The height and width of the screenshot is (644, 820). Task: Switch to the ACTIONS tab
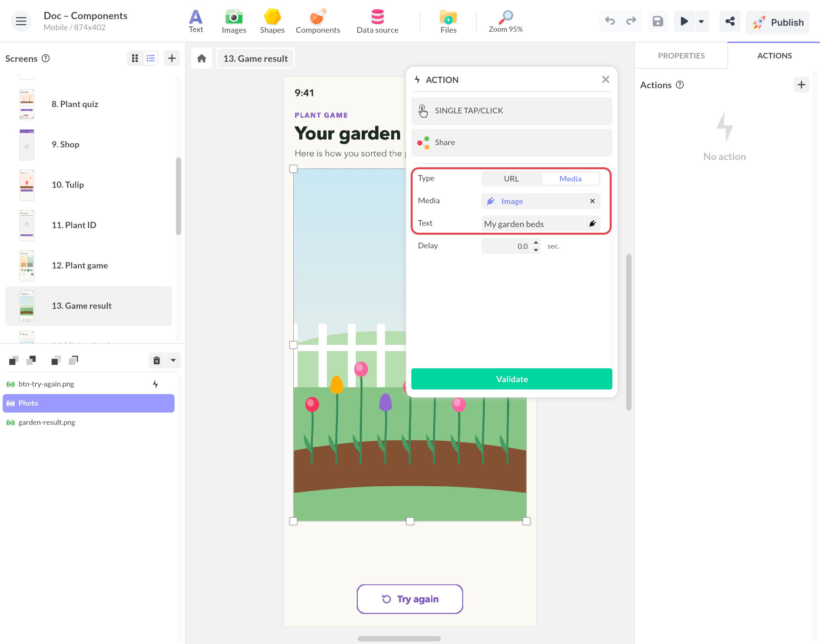774,56
